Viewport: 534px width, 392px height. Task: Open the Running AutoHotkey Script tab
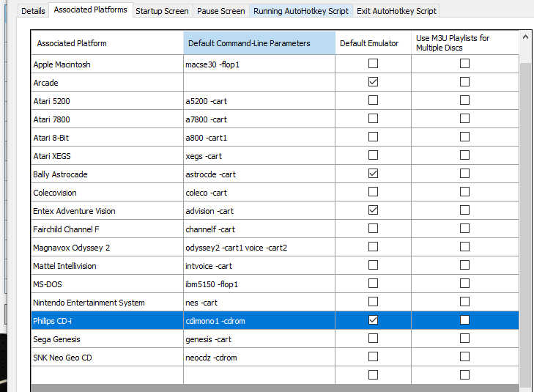click(301, 11)
